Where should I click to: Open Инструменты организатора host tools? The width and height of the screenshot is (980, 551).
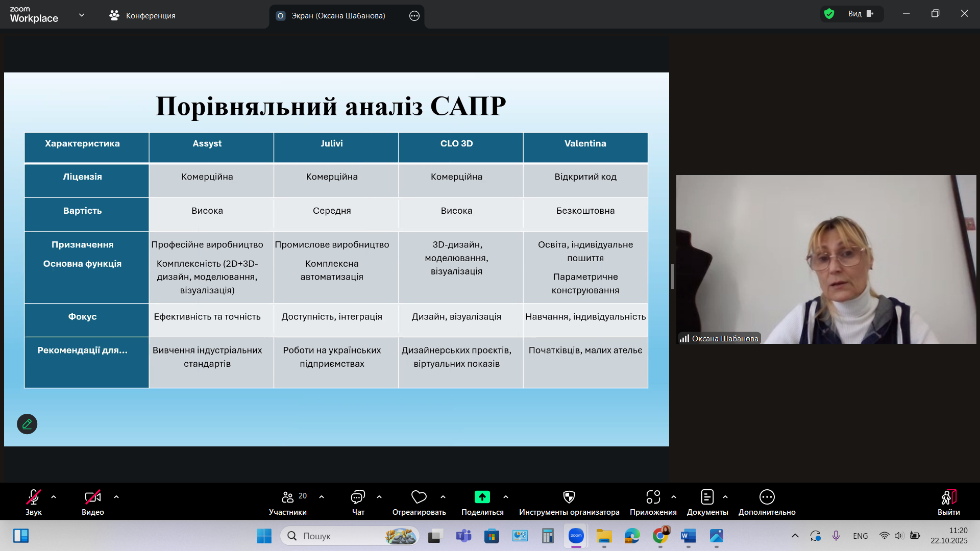coord(569,502)
